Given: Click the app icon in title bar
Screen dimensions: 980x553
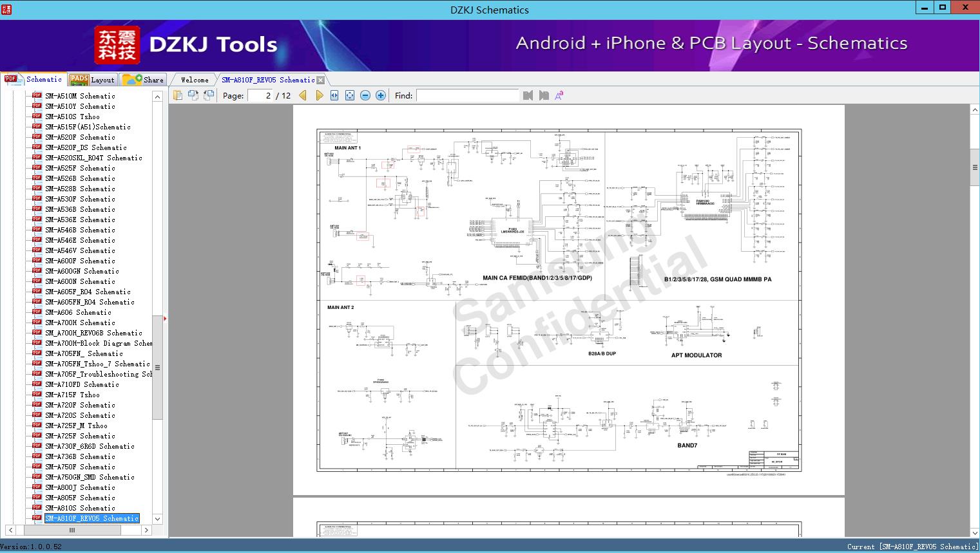Looking at the screenshot, I should coord(6,9).
